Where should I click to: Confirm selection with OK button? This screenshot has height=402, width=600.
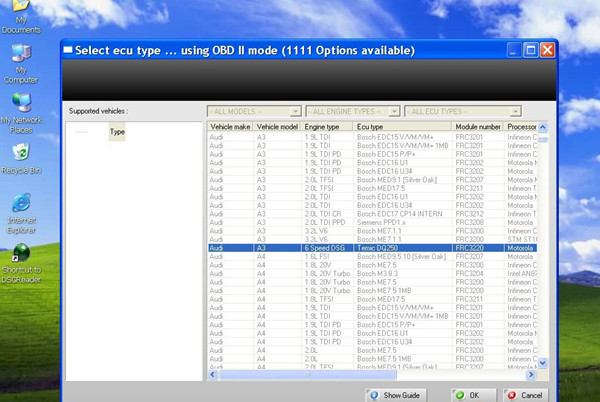click(x=466, y=395)
